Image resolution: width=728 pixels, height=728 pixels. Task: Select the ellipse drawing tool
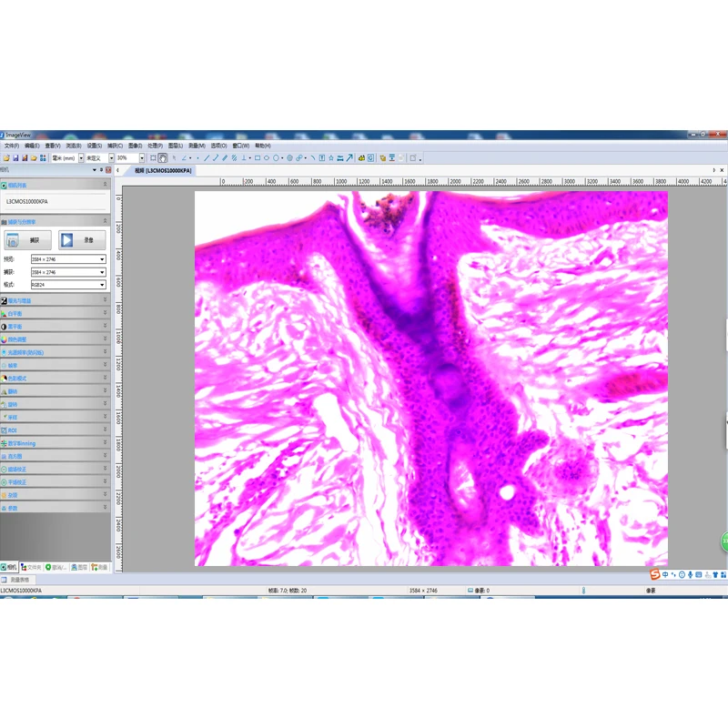(267, 157)
